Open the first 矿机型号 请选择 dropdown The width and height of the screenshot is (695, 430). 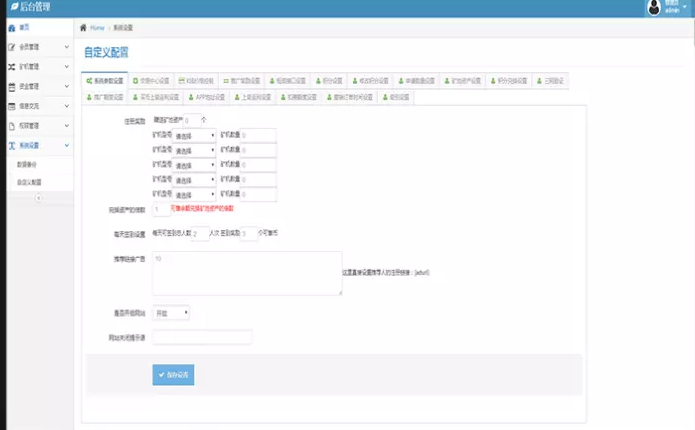click(195, 134)
